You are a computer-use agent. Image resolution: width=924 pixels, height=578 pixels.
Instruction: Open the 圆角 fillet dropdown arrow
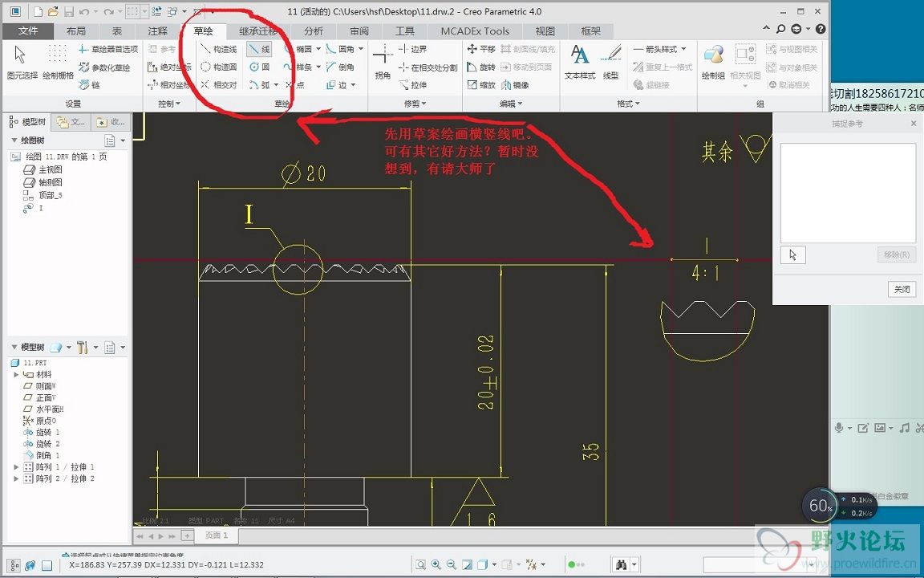(361, 50)
